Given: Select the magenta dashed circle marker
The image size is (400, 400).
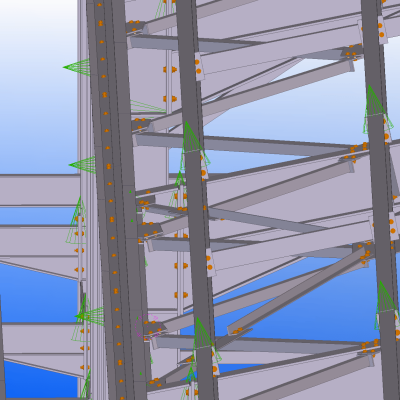Looking at the screenshot, I should pyautogui.click(x=148, y=326).
